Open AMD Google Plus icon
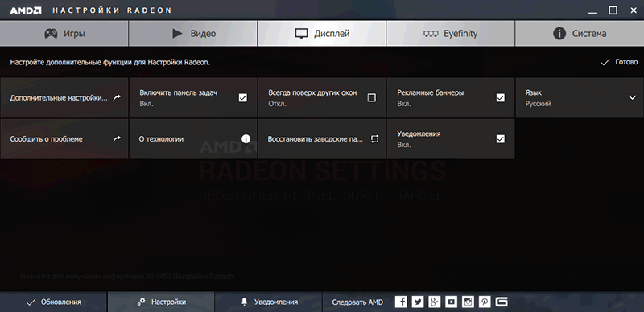Viewport: 644px width, 312px height. pyautogui.click(x=435, y=302)
